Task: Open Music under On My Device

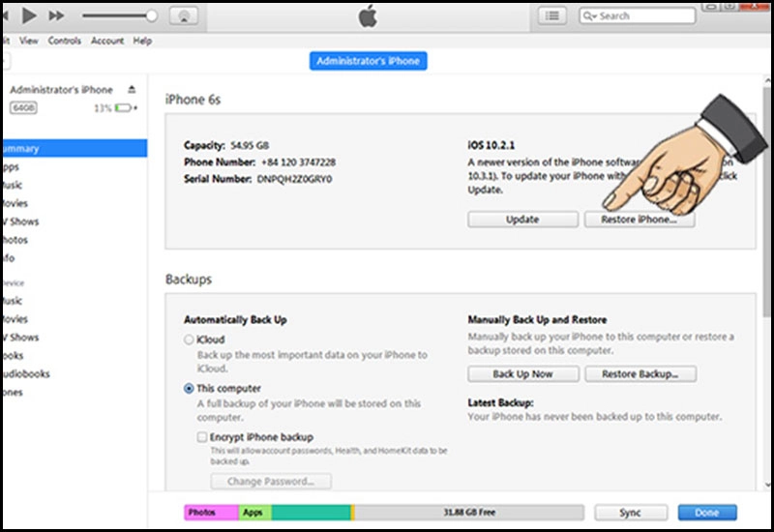Action: (x=13, y=301)
